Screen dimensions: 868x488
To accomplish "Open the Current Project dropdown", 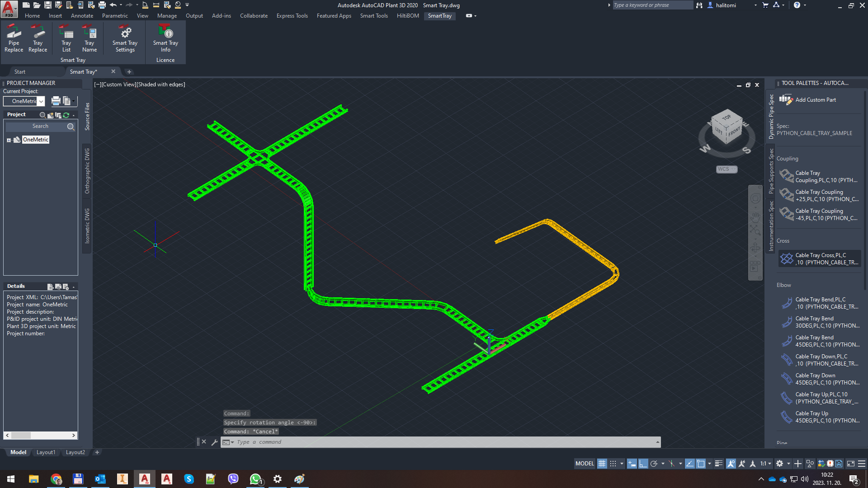I will point(41,101).
